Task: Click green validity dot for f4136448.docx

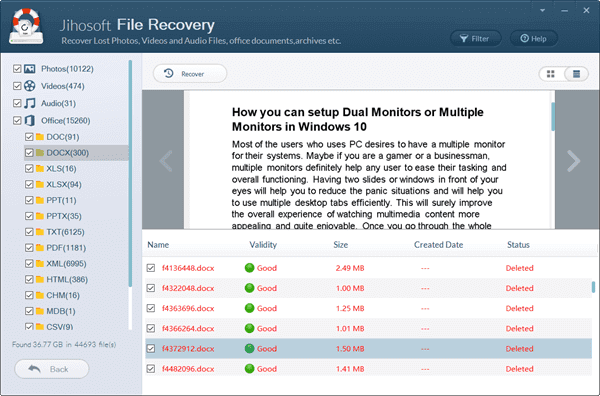Action: point(249,268)
